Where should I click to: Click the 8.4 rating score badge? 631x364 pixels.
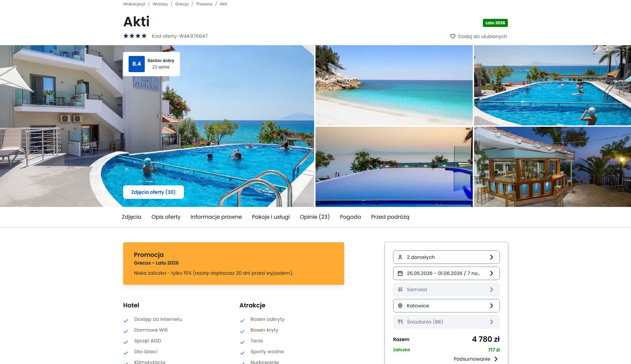(x=137, y=64)
